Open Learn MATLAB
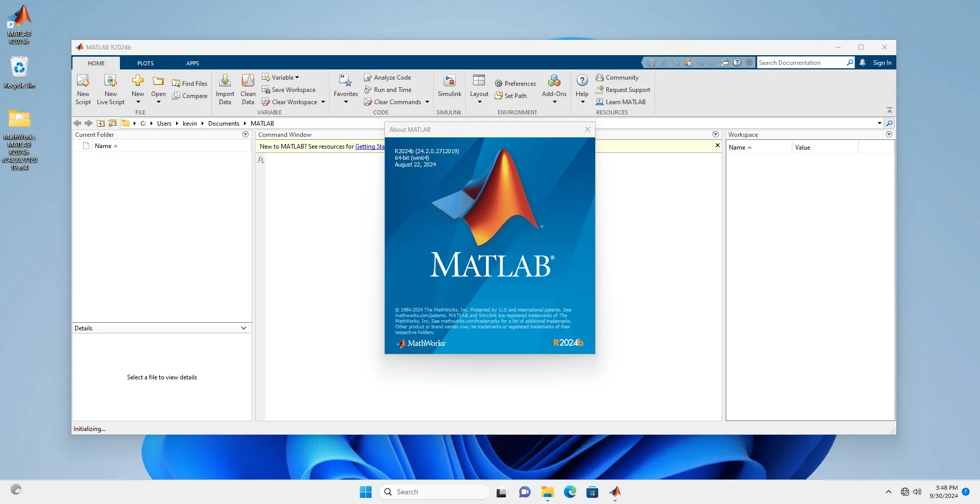The image size is (980, 504). tap(621, 102)
